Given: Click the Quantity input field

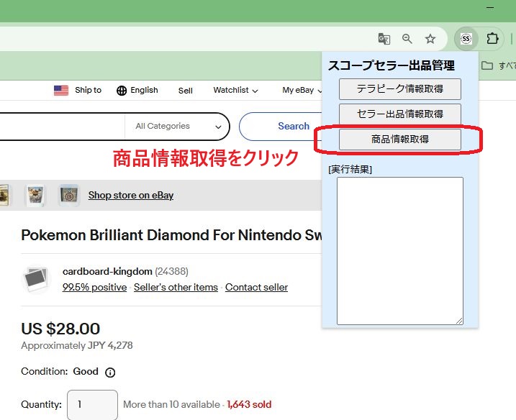Looking at the screenshot, I should (92, 405).
